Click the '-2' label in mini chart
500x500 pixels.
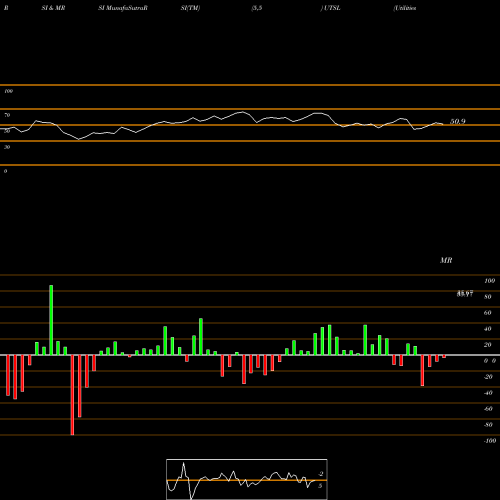click(321, 474)
